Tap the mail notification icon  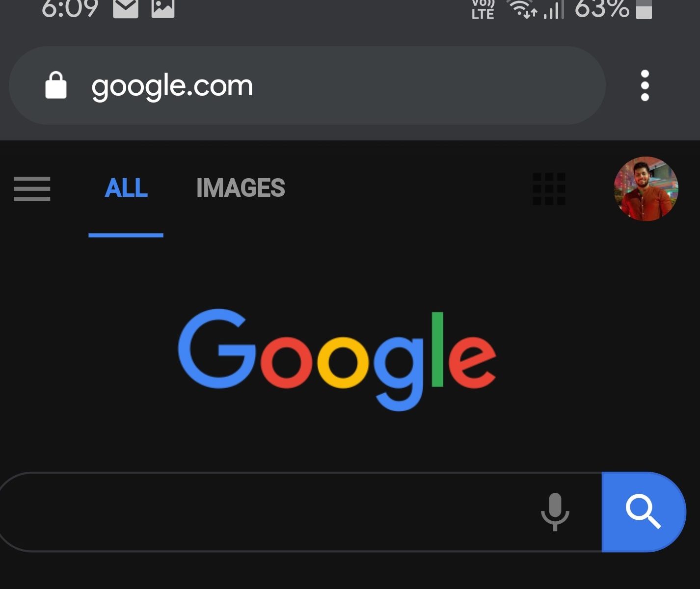click(x=126, y=7)
